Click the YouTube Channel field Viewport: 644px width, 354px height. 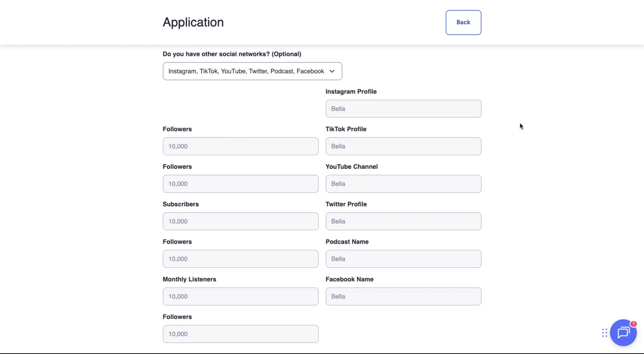pyautogui.click(x=403, y=183)
